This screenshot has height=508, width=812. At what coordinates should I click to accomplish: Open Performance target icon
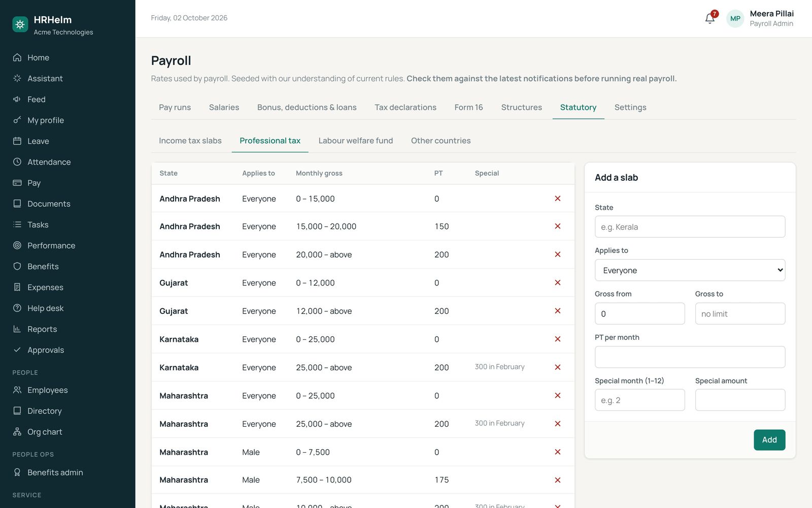(x=17, y=245)
